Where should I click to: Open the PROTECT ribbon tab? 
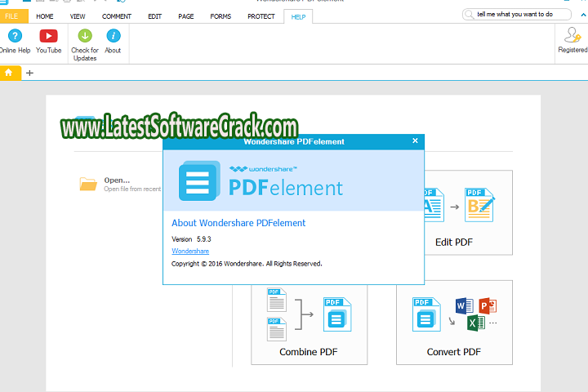click(x=261, y=16)
